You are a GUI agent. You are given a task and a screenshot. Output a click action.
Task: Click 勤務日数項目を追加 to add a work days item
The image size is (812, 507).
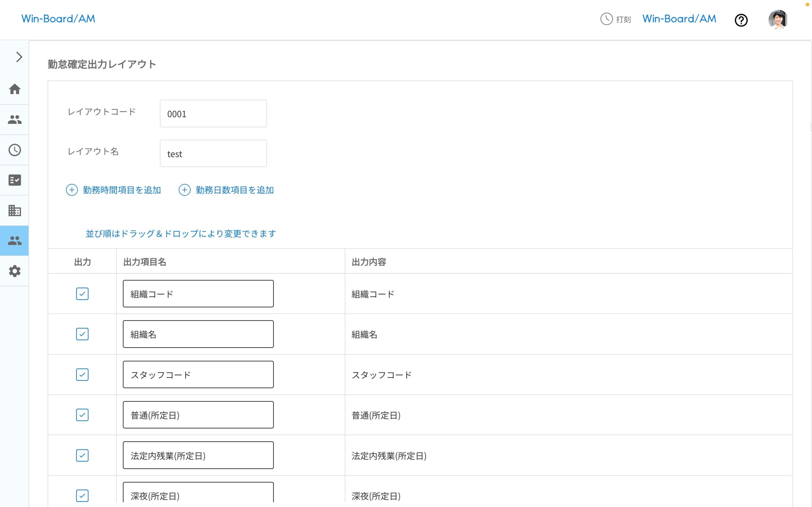[226, 190]
